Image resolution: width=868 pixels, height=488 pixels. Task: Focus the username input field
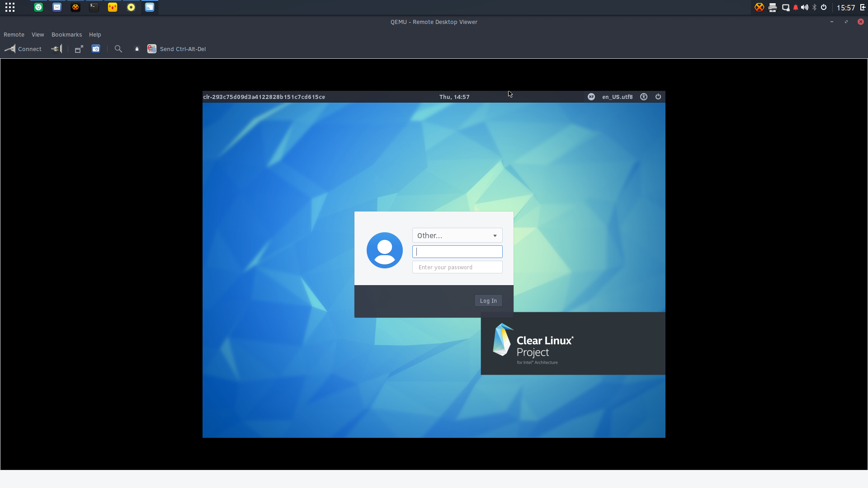coord(457,252)
